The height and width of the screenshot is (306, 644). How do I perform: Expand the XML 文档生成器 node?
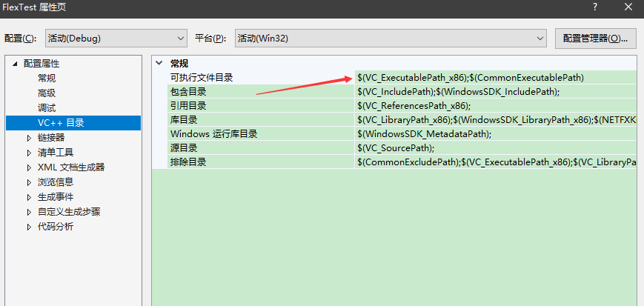30,167
